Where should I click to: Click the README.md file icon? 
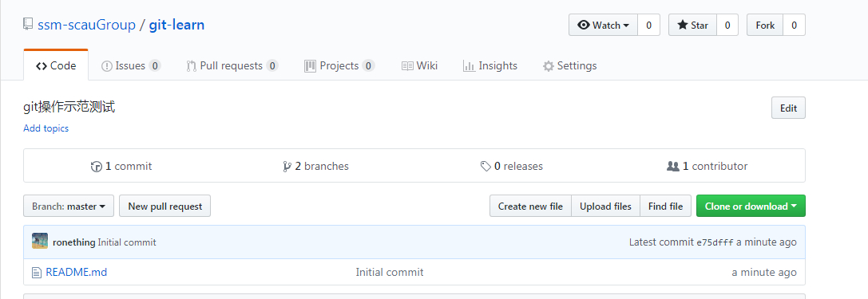[37, 273]
